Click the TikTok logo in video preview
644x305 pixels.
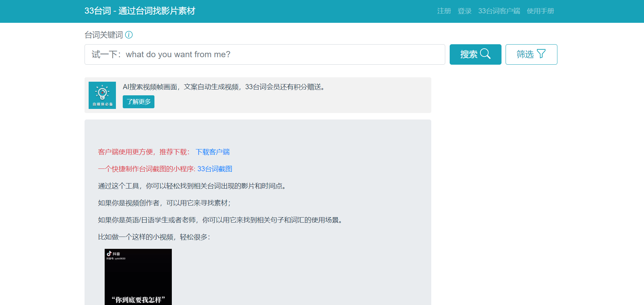109,254
